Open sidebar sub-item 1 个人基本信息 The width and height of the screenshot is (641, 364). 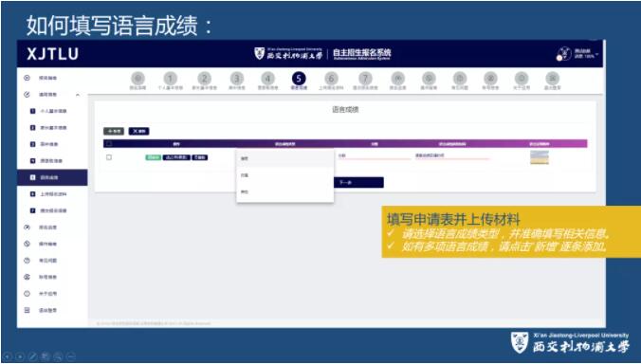(52, 111)
